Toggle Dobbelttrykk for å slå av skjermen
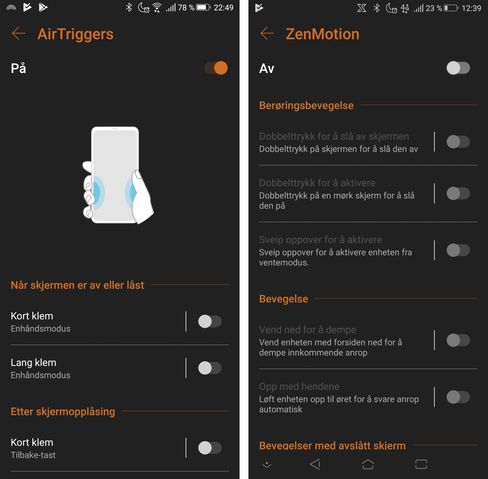This screenshot has width=488, height=479. tap(458, 142)
